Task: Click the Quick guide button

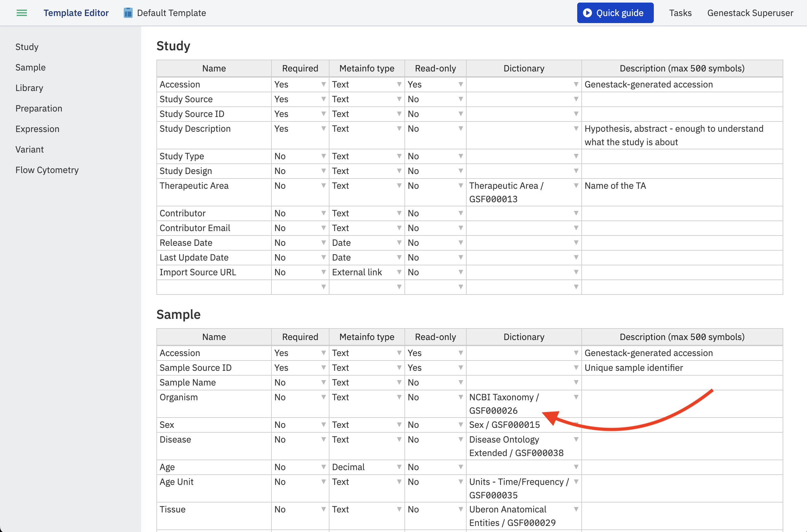Action: [x=615, y=13]
